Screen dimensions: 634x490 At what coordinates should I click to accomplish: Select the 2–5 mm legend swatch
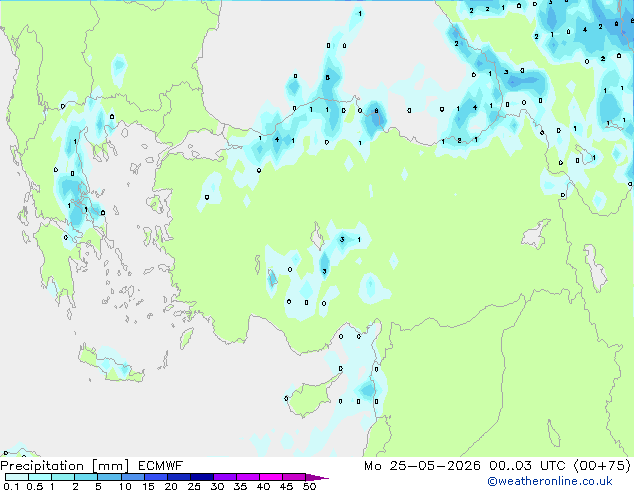86,477
